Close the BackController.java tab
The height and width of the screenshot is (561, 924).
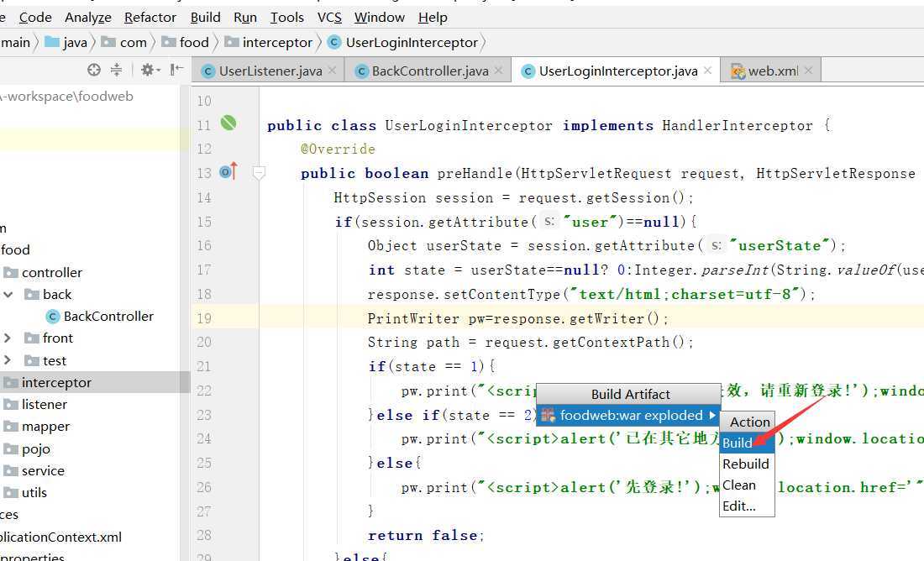coord(498,71)
